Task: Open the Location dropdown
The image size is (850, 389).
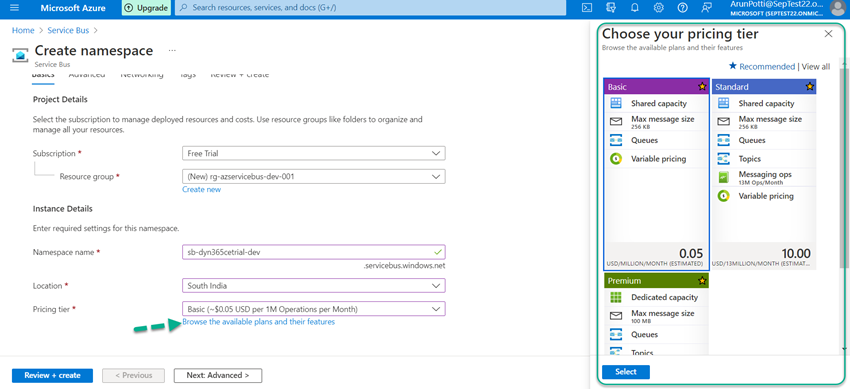Action: (314, 286)
